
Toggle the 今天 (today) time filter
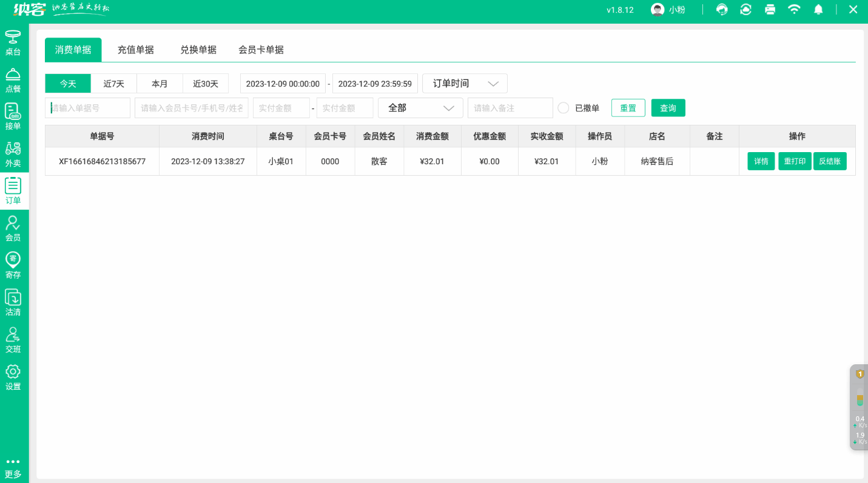click(67, 83)
